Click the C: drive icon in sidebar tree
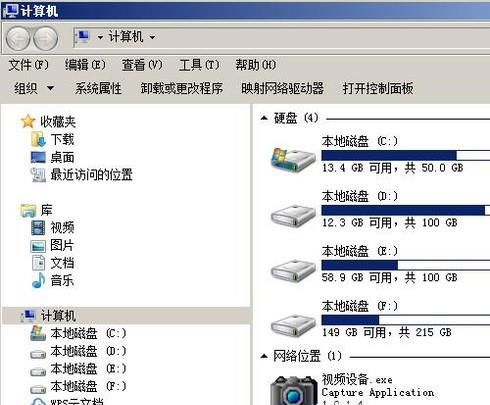Image resolution: width=490 pixels, height=405 pixels. 38,333
